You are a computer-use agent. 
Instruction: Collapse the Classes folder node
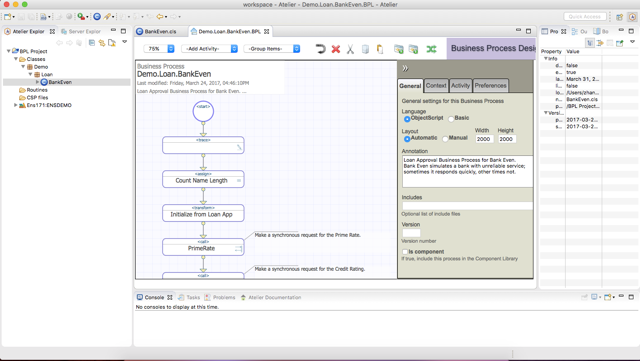[x=16, y=59]
